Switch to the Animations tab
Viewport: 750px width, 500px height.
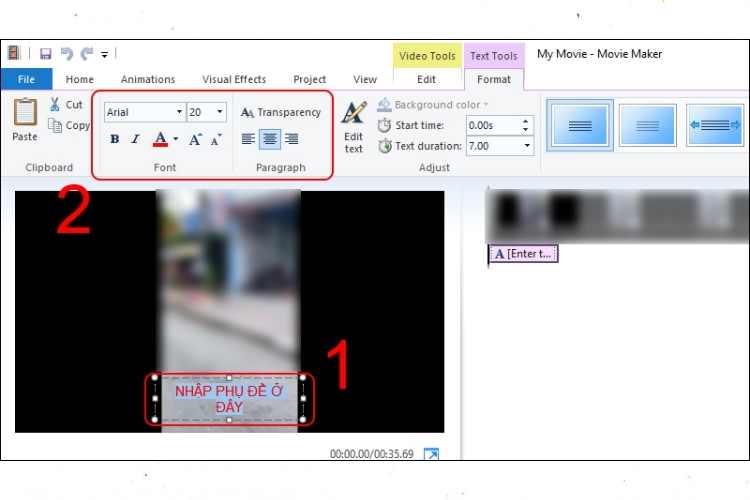pyautogui.click(x=148, y=79)
